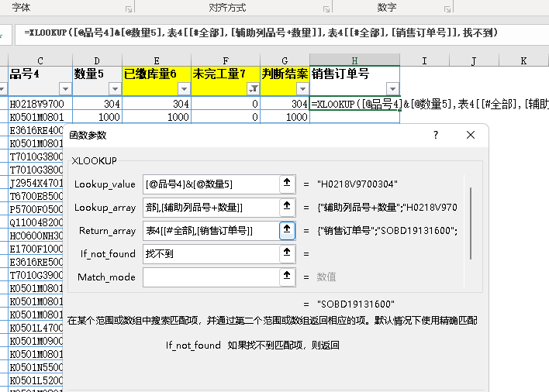
Task: Click 1000 in 已缴库量6 column
Action: 157,117
